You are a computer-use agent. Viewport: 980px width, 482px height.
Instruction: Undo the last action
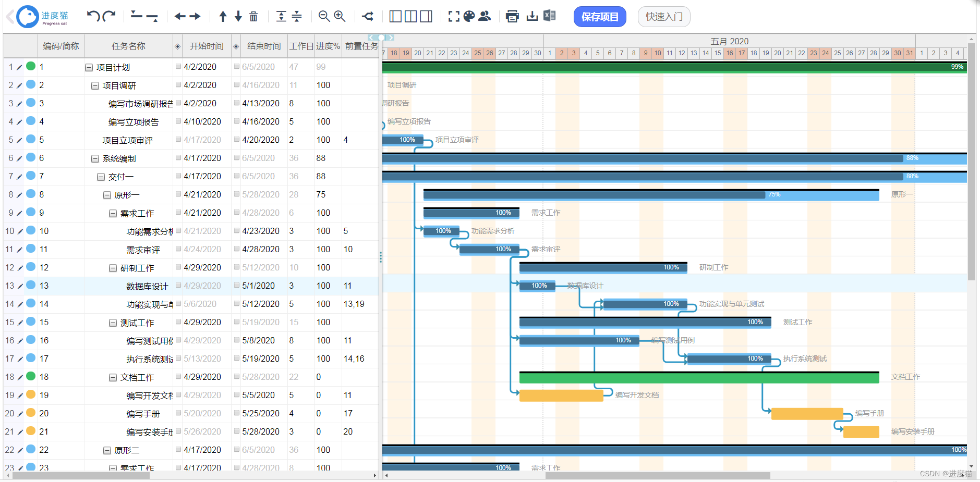point(93,16)
